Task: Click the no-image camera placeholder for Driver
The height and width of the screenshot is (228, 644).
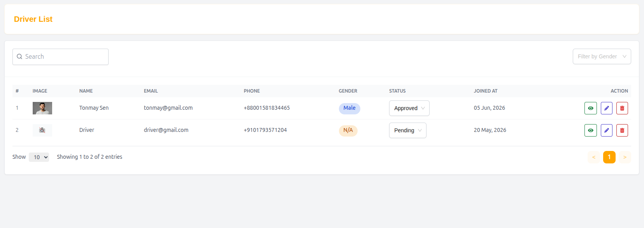Action: pos(42,130)
